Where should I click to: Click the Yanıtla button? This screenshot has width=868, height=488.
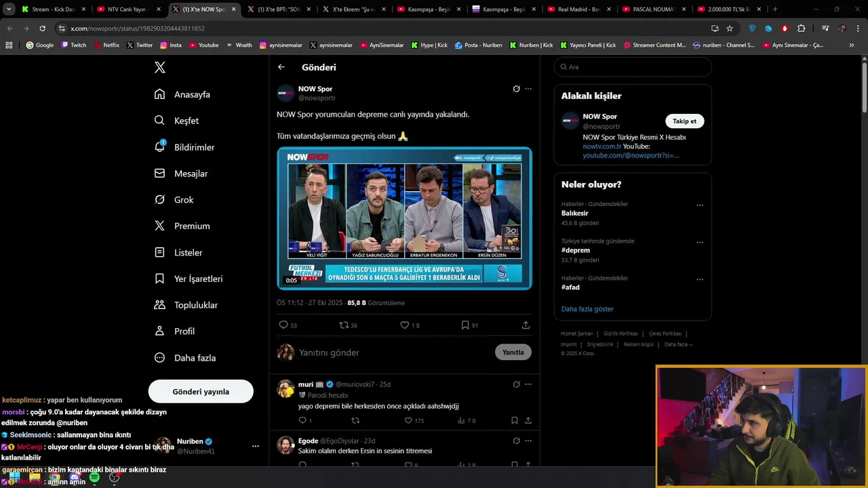click(513, 352)
